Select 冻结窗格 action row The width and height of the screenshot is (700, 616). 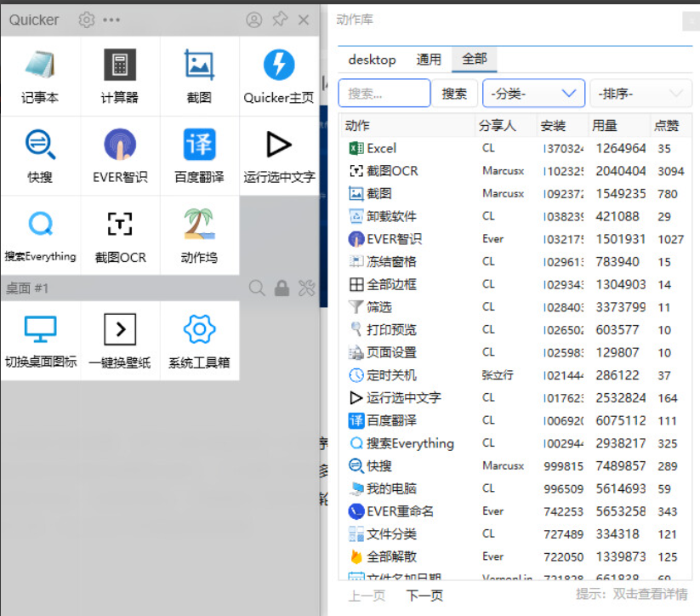(516, 262)
